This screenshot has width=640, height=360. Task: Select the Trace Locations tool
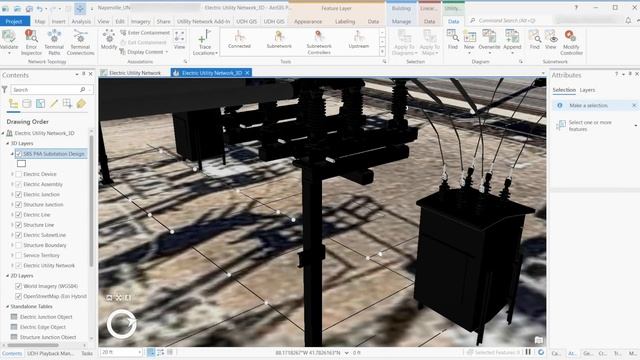click(x=205, y=42)
